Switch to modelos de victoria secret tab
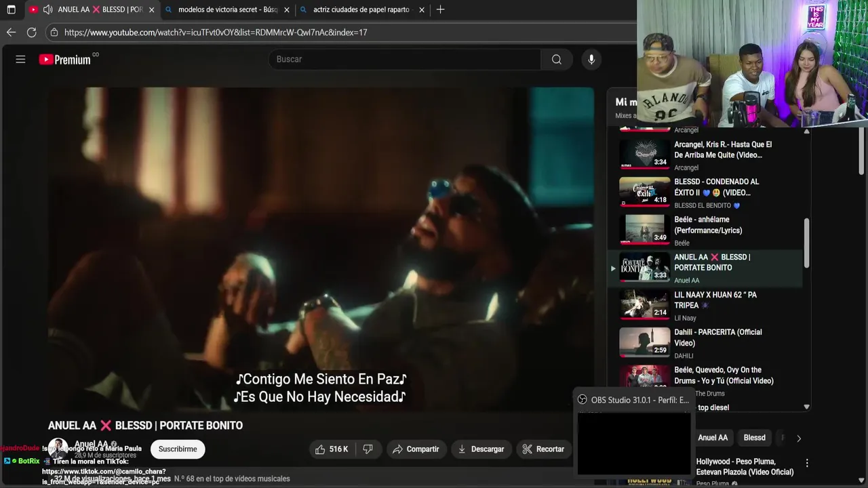The height and width of the screenshot is (488, 868). click(227, 9)
